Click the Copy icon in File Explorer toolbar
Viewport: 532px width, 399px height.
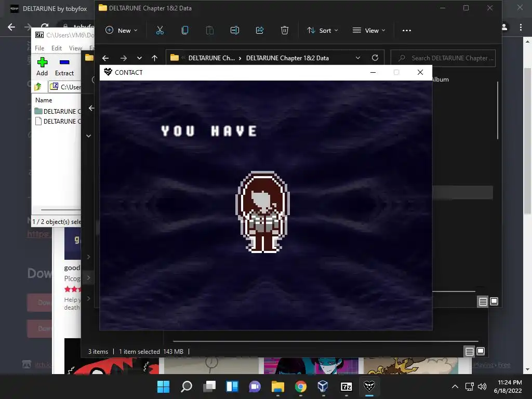click(x=185, y=31)
